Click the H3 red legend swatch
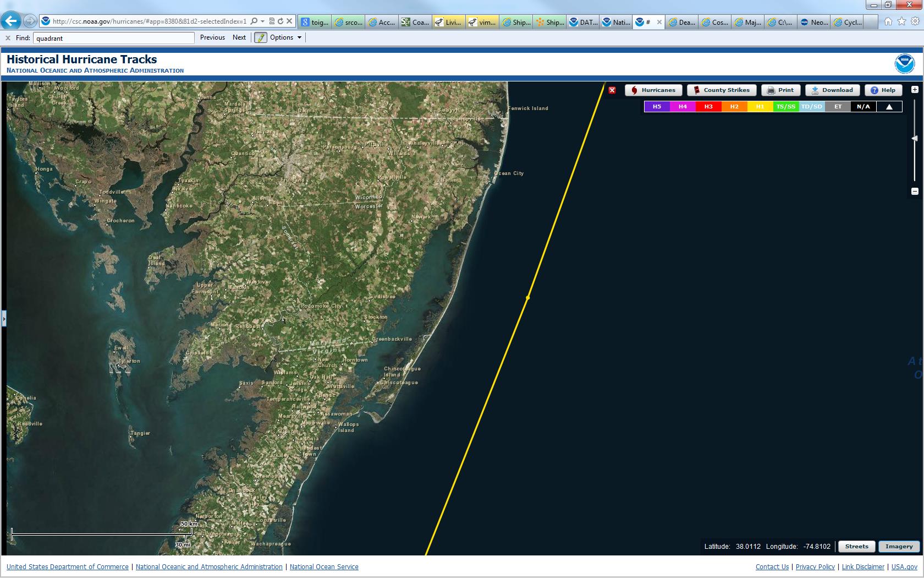Image resolution: width=924 pixels, height=578 pixels. point(708,107)
